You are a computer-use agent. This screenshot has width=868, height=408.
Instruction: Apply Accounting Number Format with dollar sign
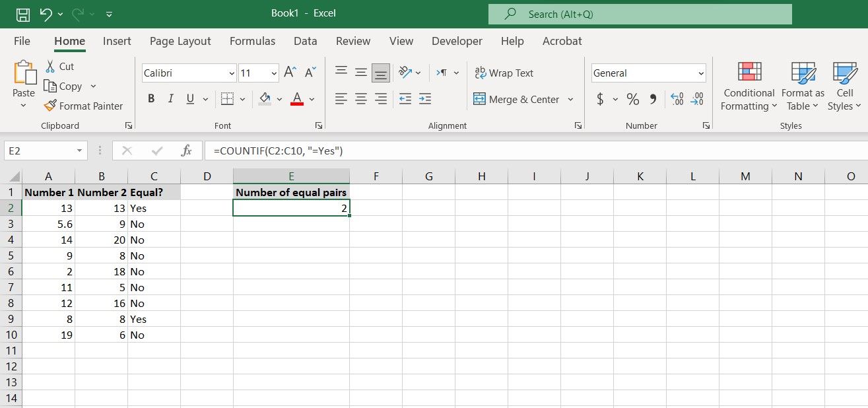599,98
